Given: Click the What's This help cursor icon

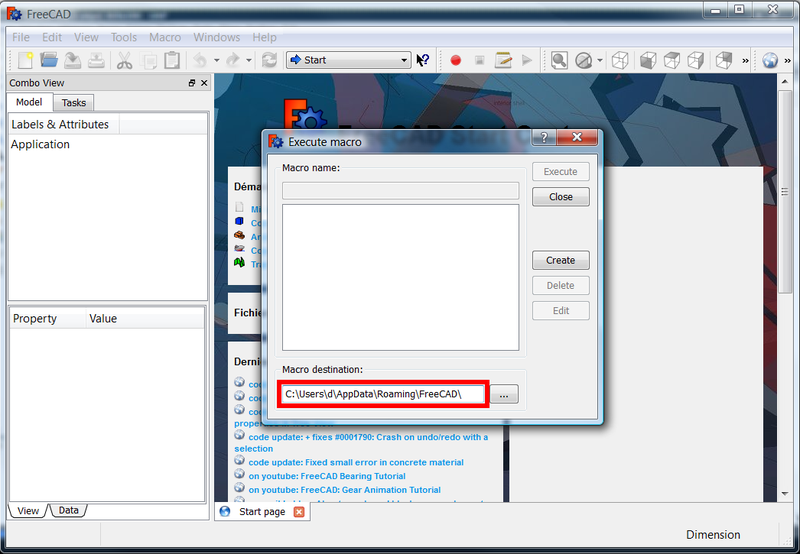Looking at the screenshot, I should coord(422,60).
